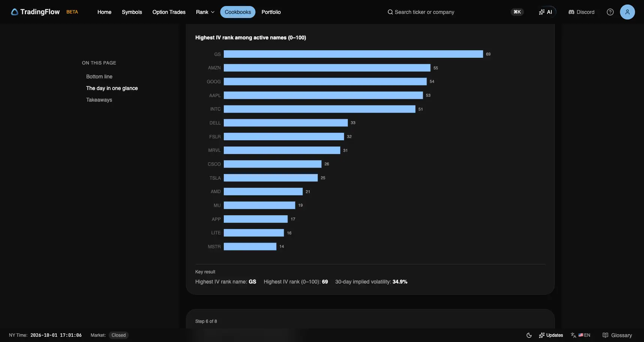Screen dimensions: 644x342
Task: Open the help question mark icon
Action: pyautogui.click(x=610, y=12)
